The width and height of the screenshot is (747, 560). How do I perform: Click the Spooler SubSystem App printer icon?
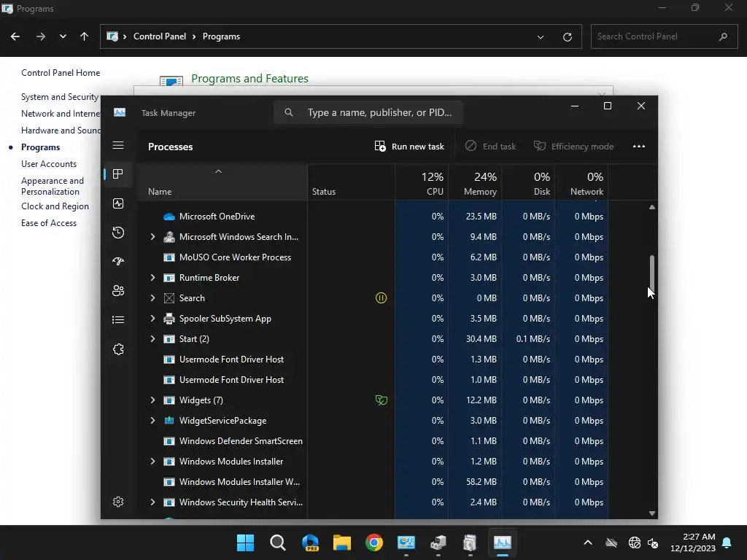169,318
